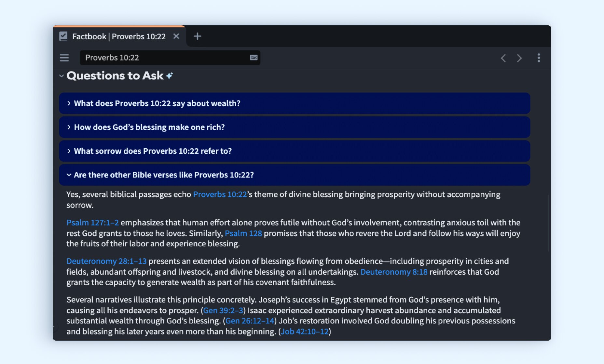Open the Deuteronomy 28:1–13 link
Screen dimensions: 604x364
click(x=106, y=261)
